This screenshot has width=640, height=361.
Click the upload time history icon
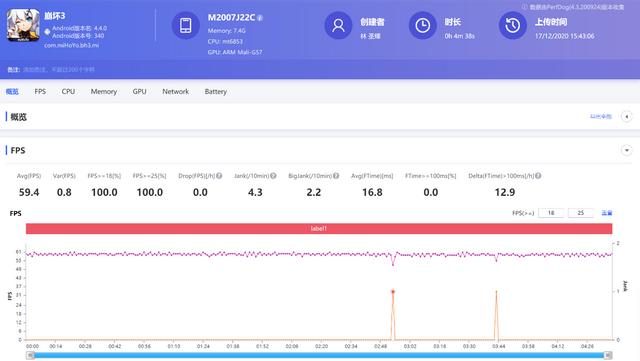pyautogui.click(x=513, y=25)
